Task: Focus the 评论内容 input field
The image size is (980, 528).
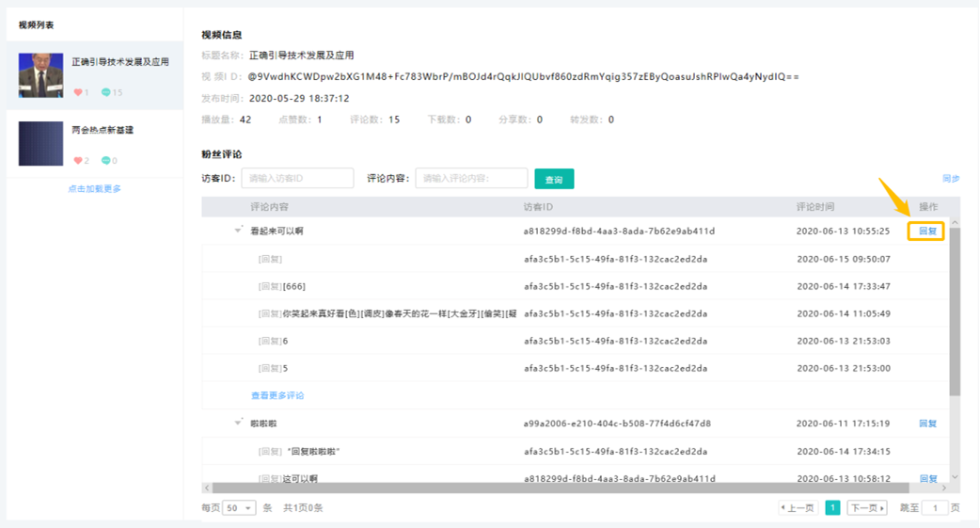Action: [471, 178]
